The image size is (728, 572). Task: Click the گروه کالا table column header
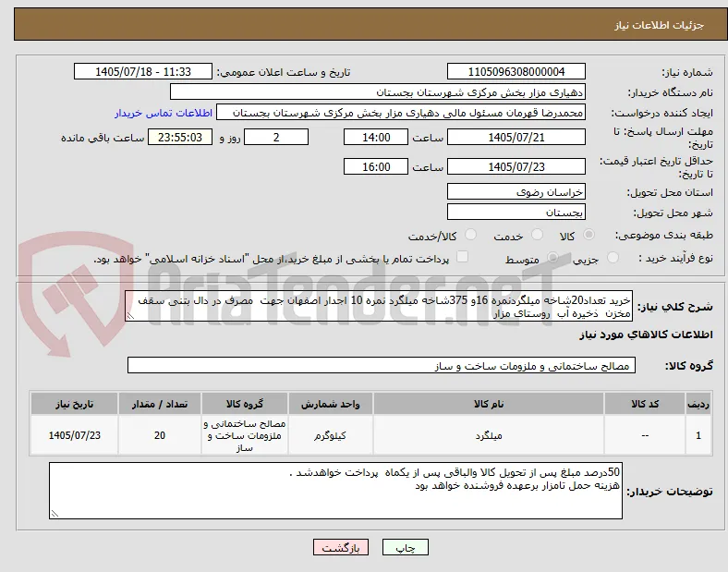pyautogui.click(x=245, y=404)
